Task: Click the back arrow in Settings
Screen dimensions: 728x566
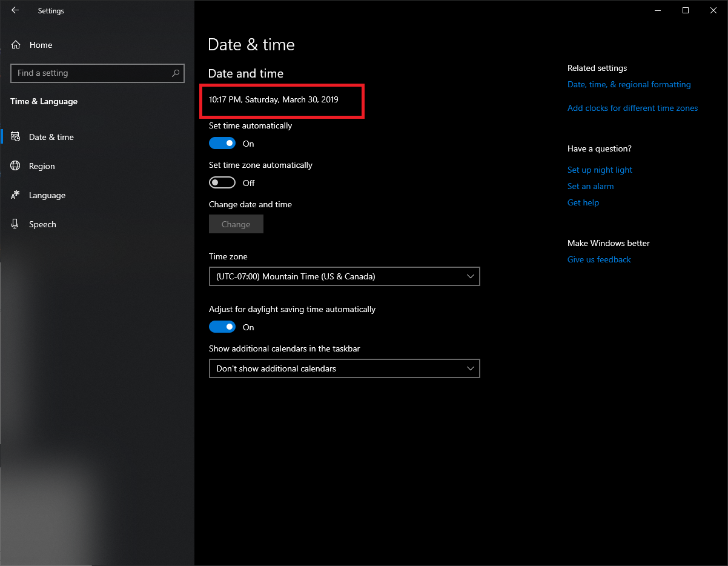Action: coord(15,10)
